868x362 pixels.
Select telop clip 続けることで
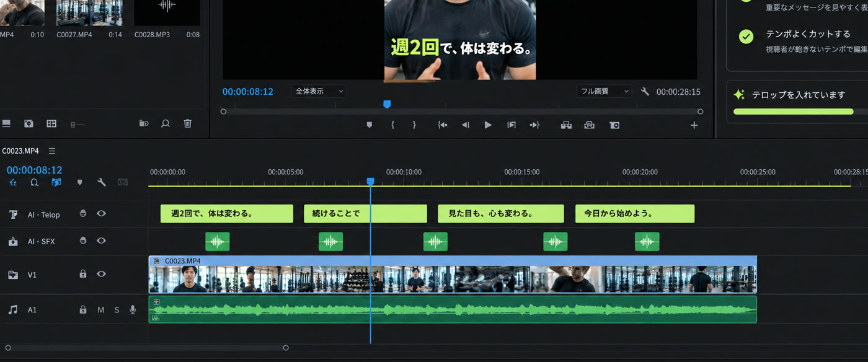click(365, 213)
